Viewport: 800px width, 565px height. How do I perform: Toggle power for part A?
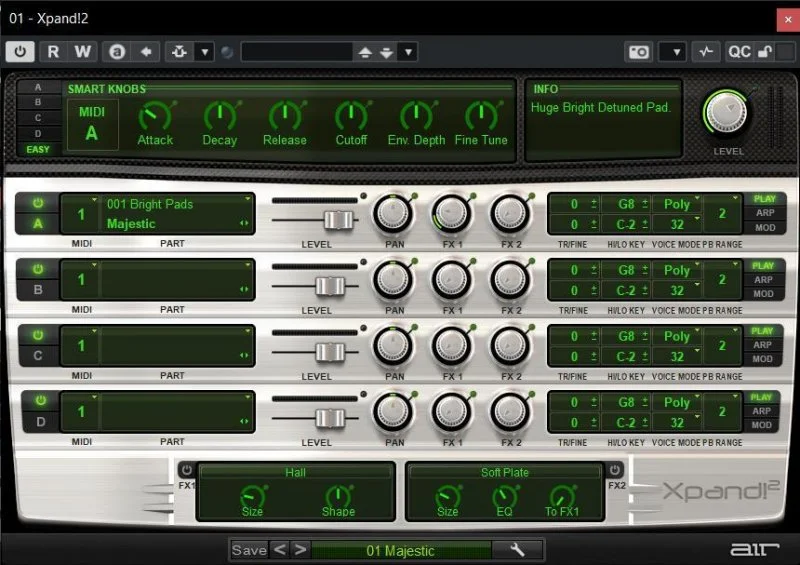tap(38, 203)
